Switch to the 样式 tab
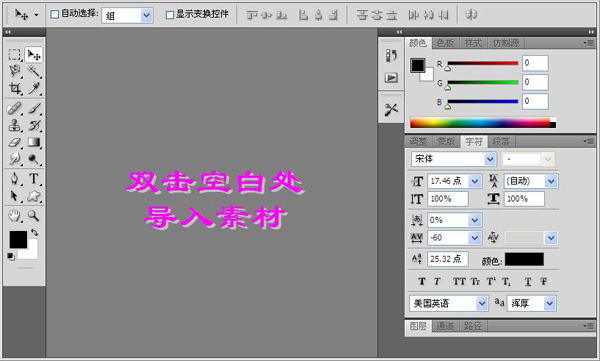The height and width of the screenshot is (361, 600). 473,43
